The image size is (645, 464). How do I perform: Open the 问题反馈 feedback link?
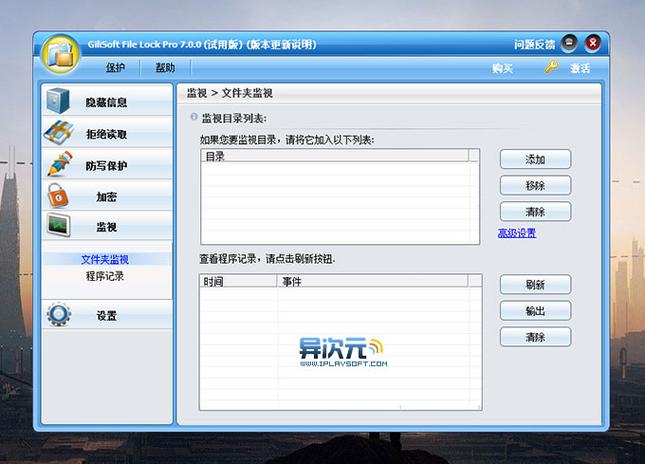coord(534,44)
